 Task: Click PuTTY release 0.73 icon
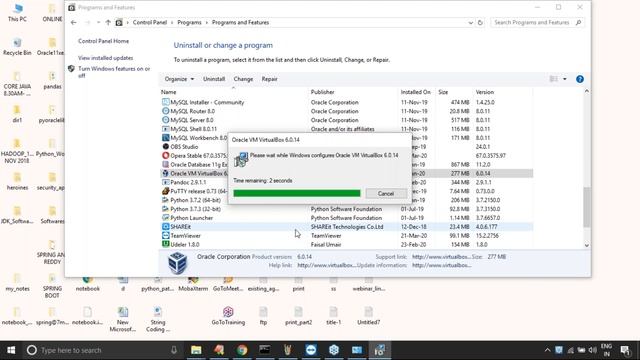pos(165,191)
